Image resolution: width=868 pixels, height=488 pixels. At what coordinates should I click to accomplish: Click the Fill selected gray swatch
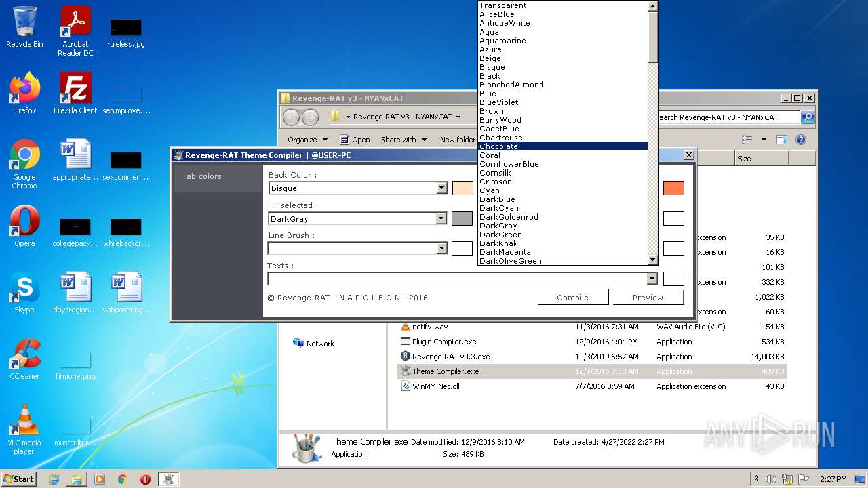click(462, 219)
